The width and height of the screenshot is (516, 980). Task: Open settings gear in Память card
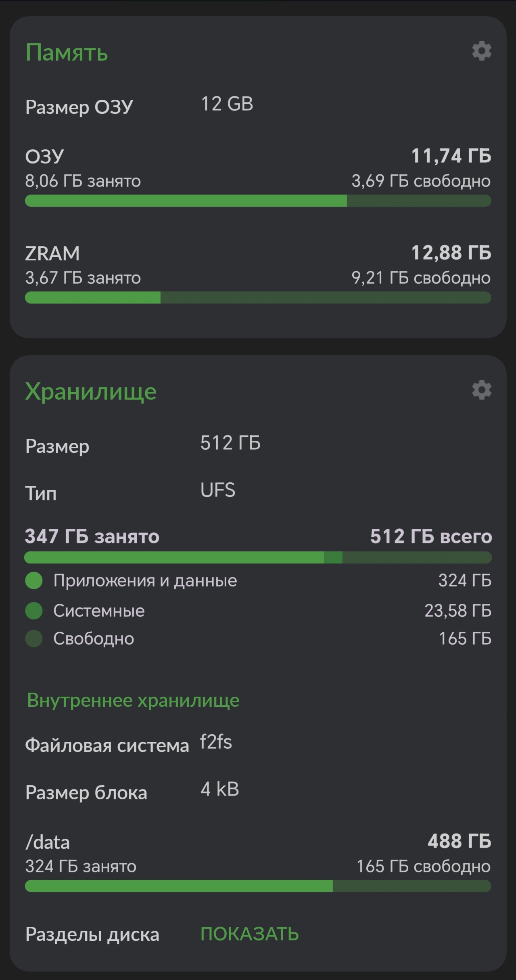482,51
